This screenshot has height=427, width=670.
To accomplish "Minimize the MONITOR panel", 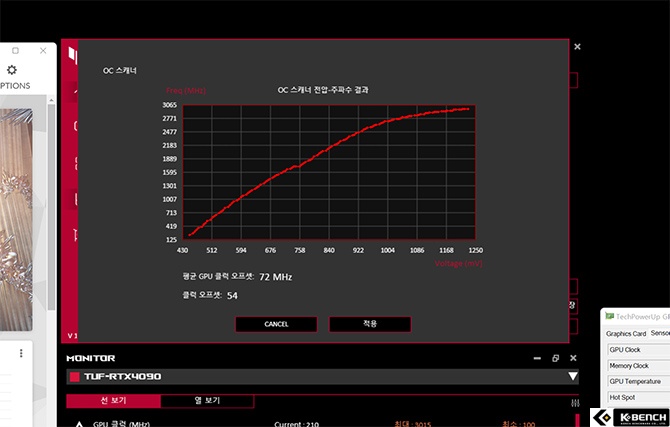I will click(537, 358).
